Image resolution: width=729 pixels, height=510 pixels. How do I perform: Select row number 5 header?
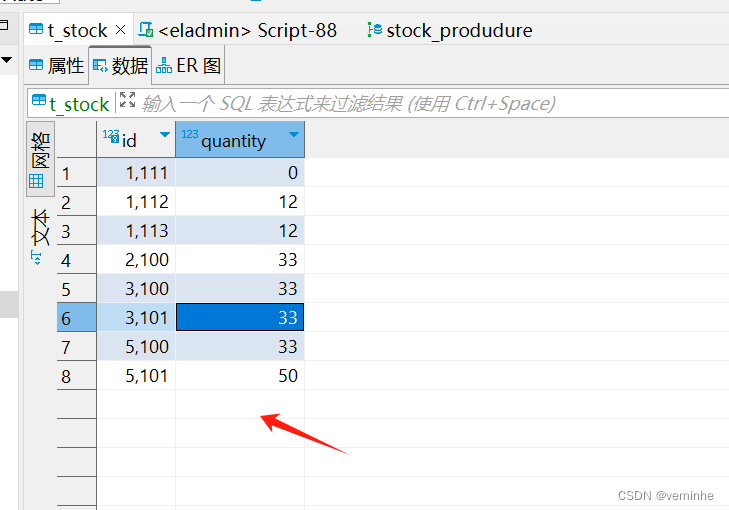pyautogui.click(x=77, y=289)
